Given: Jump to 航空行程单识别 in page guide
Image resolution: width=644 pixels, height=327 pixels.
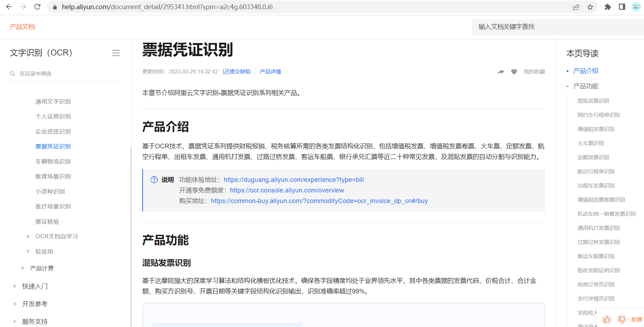Looking at the screenshot, I should click(596, 172).
